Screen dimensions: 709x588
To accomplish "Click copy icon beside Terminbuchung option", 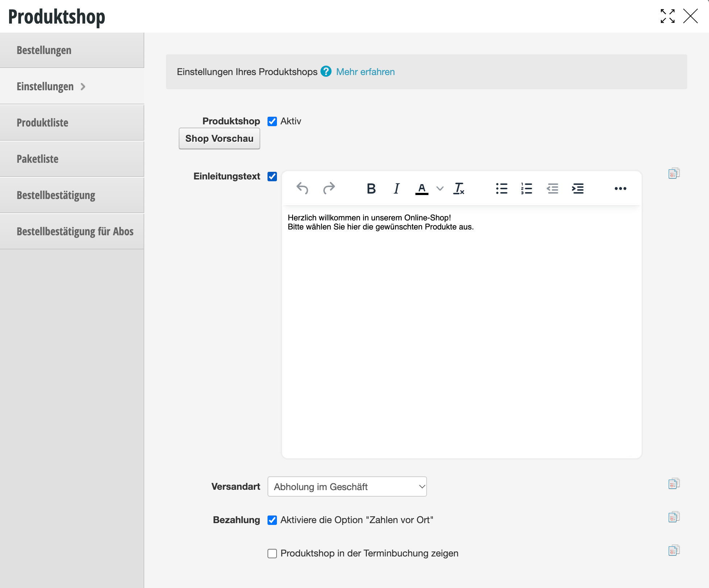I will (674, 550).
